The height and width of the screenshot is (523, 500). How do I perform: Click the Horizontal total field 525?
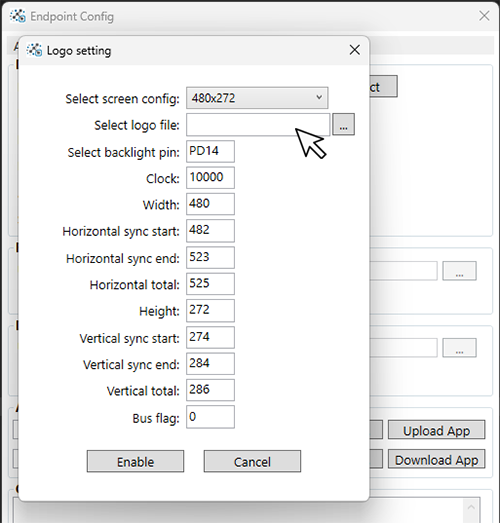(x=210, y=284)
